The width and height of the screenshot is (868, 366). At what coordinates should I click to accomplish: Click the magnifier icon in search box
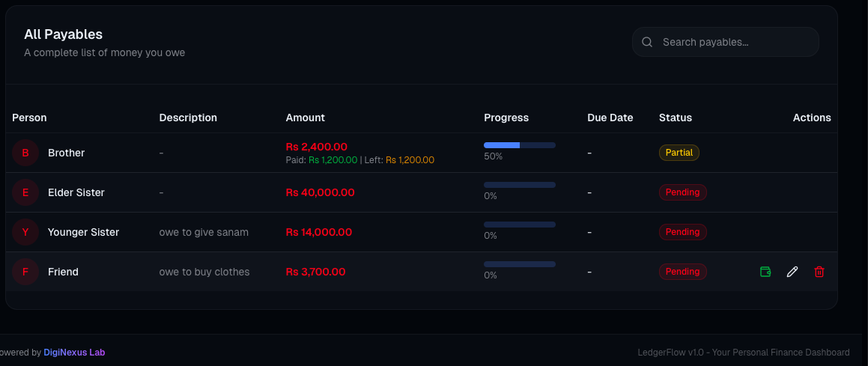pos(647,42)
